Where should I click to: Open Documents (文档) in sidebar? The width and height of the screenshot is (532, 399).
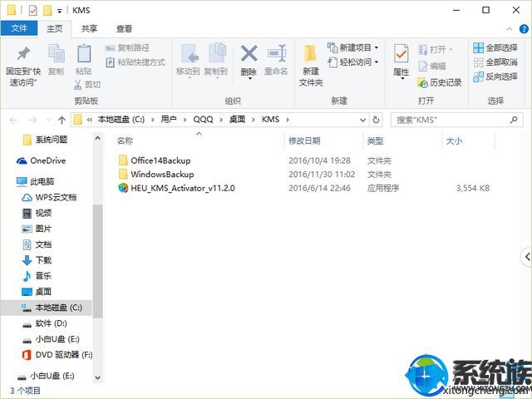click(37, 244)
